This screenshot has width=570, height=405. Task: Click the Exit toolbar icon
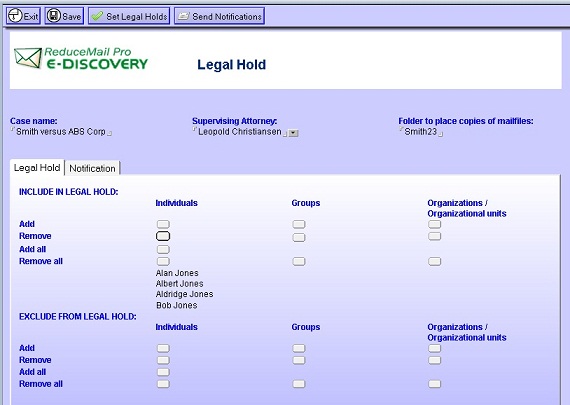pyautogui.click(x=15, y=16)
